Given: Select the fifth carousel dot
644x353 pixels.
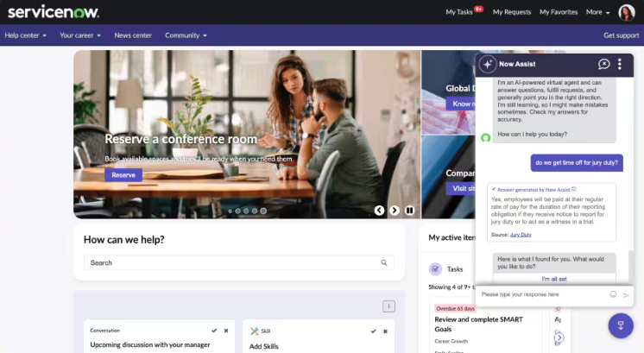Looking at the screenshot, I should (263, 211).
